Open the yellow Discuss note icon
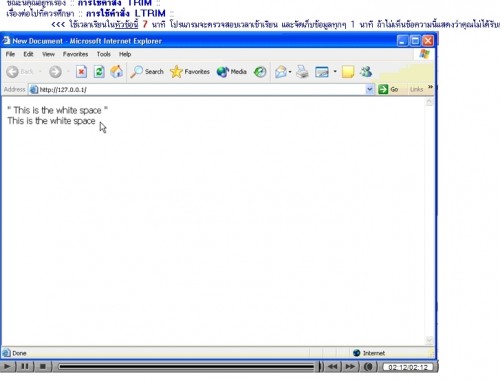This screenshot has height=380, width=500. [348, 72]
